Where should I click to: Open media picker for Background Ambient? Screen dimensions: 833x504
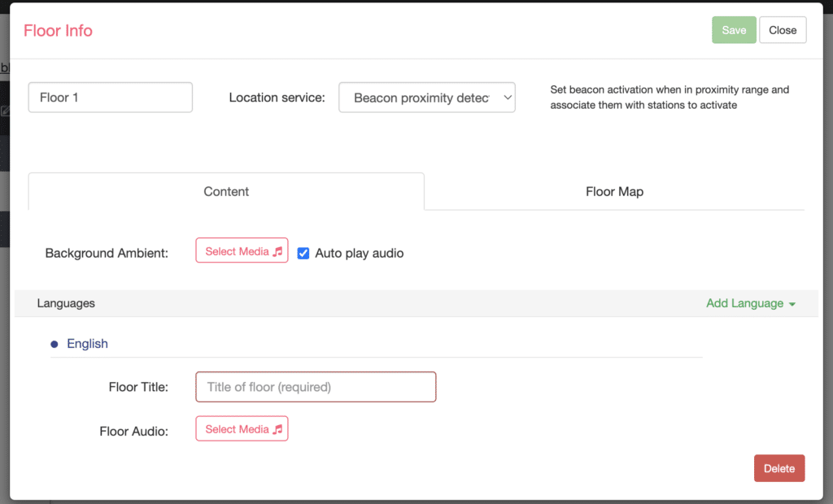[242, 250]
